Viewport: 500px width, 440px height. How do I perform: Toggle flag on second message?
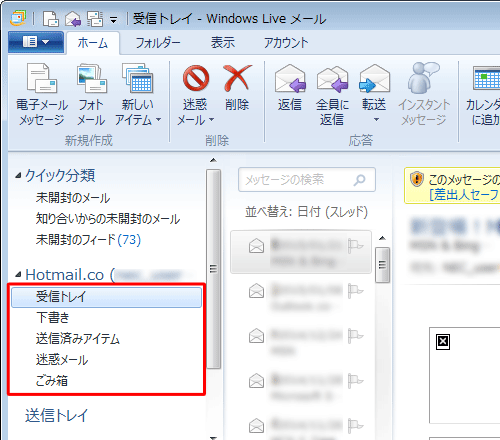pos(355,291)
